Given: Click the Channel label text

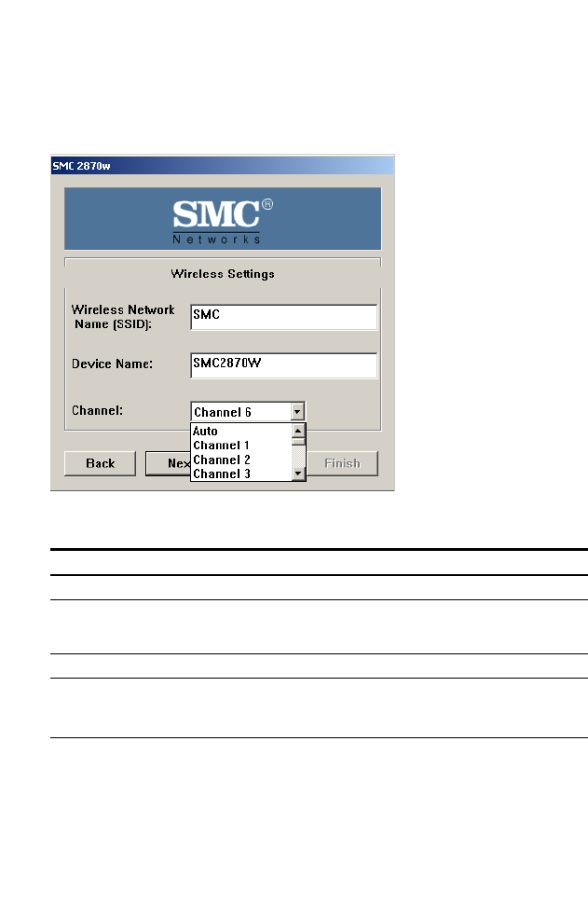Looking at the screenshot, I should 98,409.
